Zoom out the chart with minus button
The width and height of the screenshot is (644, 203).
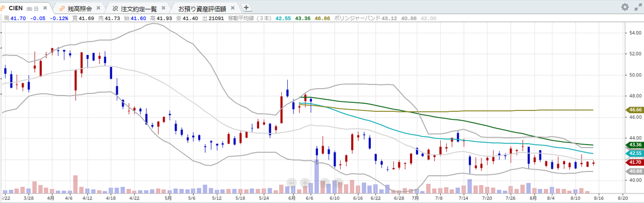pos(292,182)
